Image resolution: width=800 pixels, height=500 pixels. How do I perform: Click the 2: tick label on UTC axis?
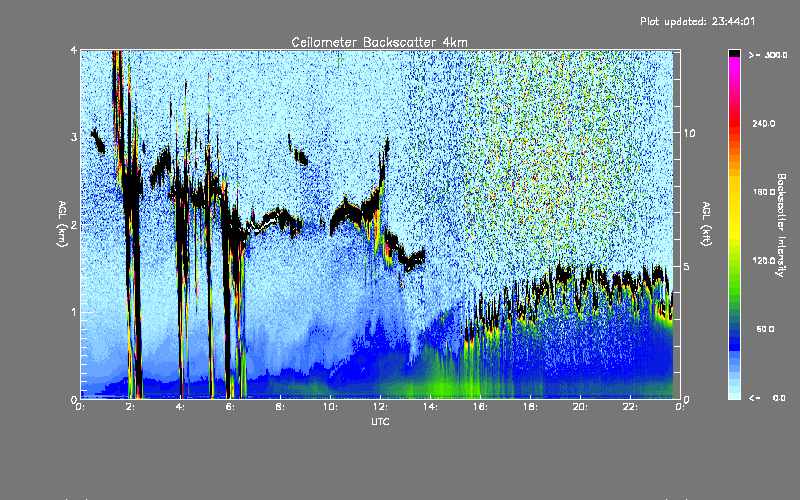pos(131,407)
